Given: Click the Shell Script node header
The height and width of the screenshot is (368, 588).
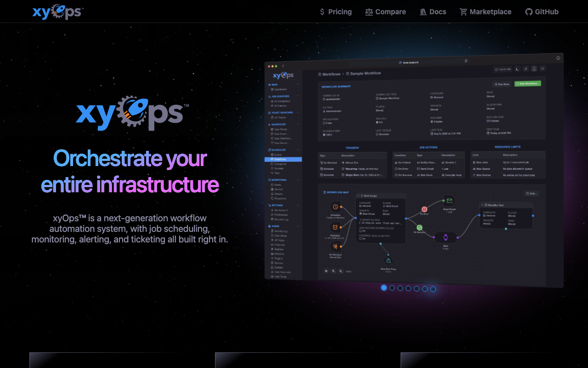Looking at the screenshot, I should [381, 195].
